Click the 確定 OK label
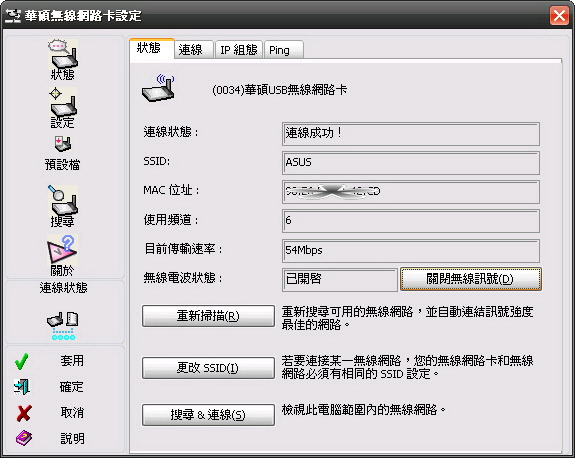Screen dimensions: 575x458 click(x=72, y=387)
